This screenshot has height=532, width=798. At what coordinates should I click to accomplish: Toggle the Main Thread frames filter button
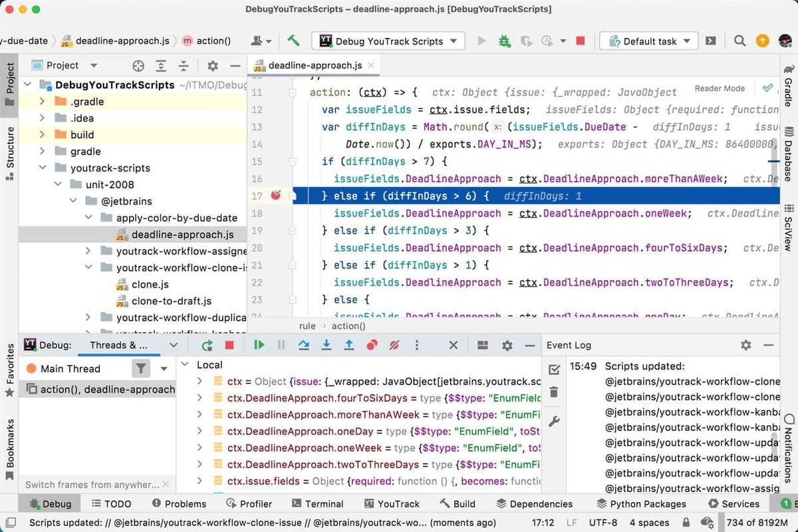coord(140,368)
